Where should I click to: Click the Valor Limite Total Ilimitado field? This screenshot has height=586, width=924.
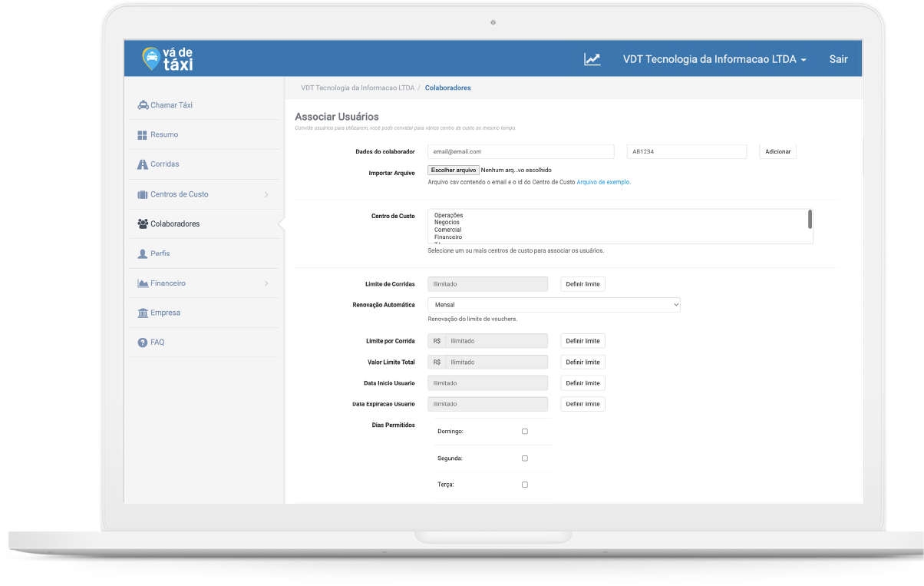pos(497,362)
